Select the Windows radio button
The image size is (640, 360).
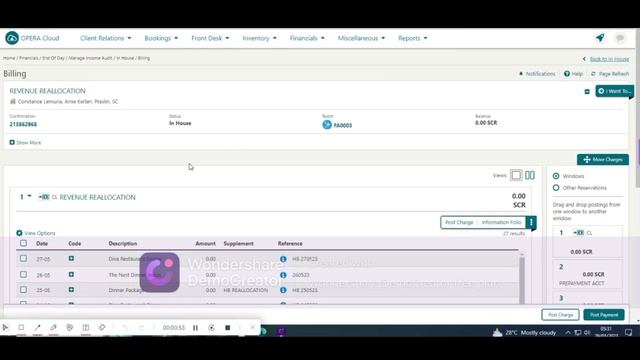pos(556,176)
